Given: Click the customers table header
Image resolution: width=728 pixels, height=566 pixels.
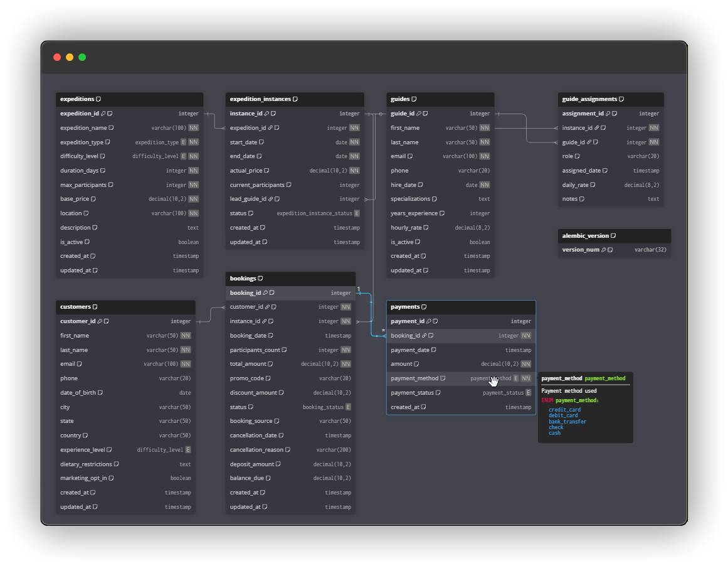Looking at the screenshot, I should (x=125, y=307).
